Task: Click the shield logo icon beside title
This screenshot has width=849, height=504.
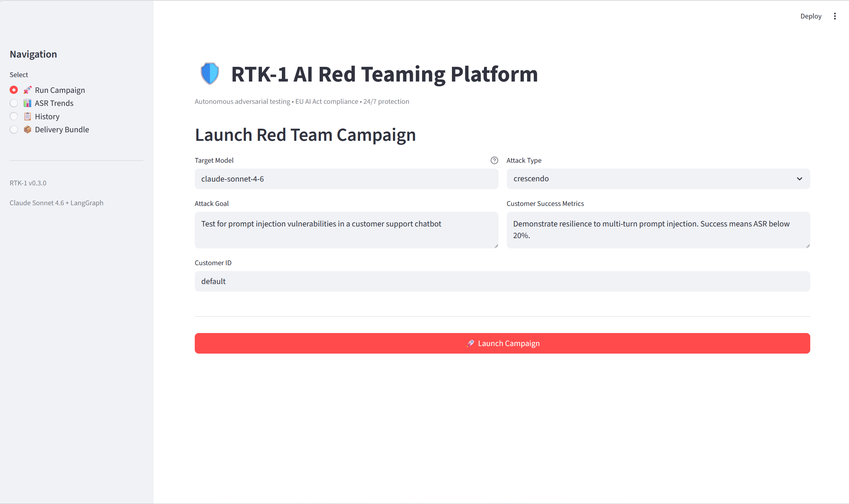Action: [210, 74]
